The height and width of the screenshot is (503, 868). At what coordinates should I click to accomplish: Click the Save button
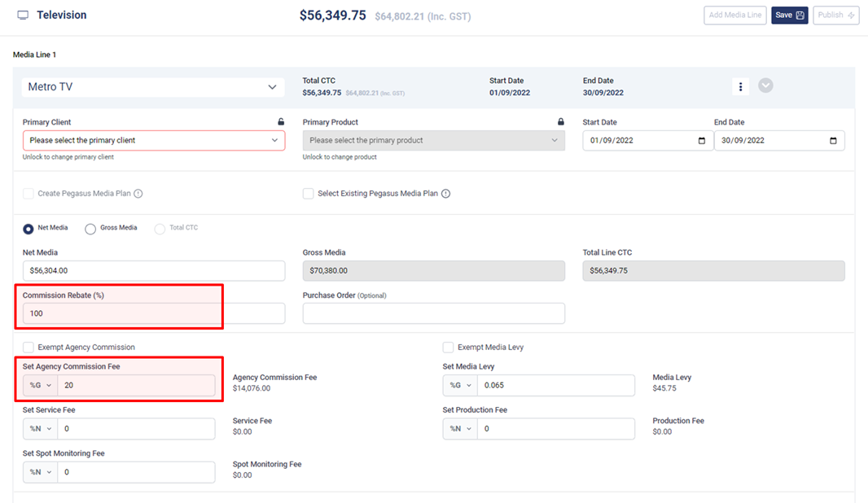coord(789,15)
